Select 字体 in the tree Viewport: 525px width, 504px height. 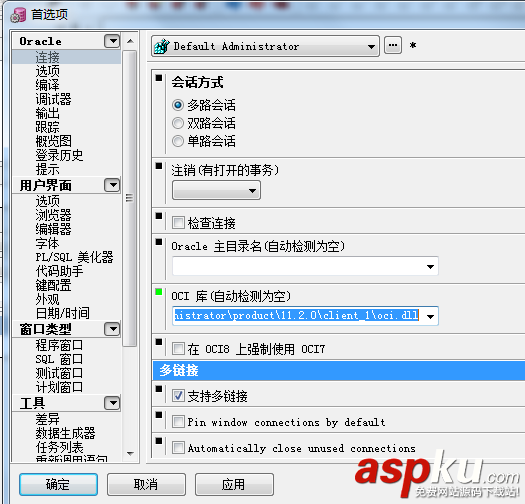click(48, 243)
